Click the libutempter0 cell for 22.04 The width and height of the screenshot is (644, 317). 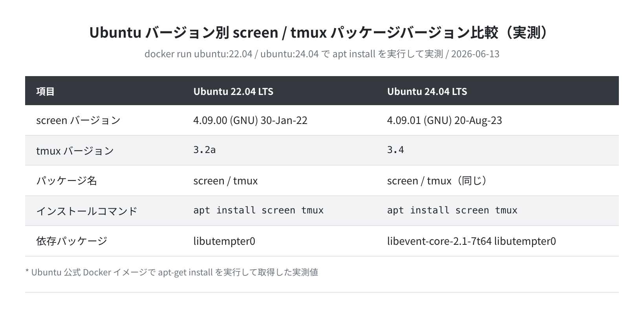pyautogui.click(x=224, y=241)
